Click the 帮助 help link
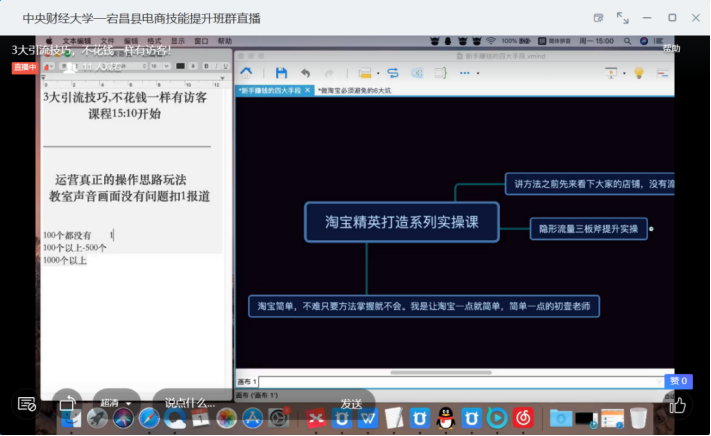Image resolution: width=711 pixels, height=436 pixels. [x=671, y=48]
